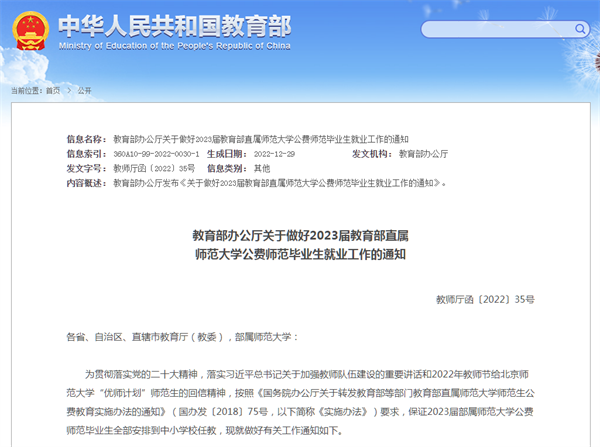Click index number 360A10-99-2022-0030-1

tap(156, 154)
